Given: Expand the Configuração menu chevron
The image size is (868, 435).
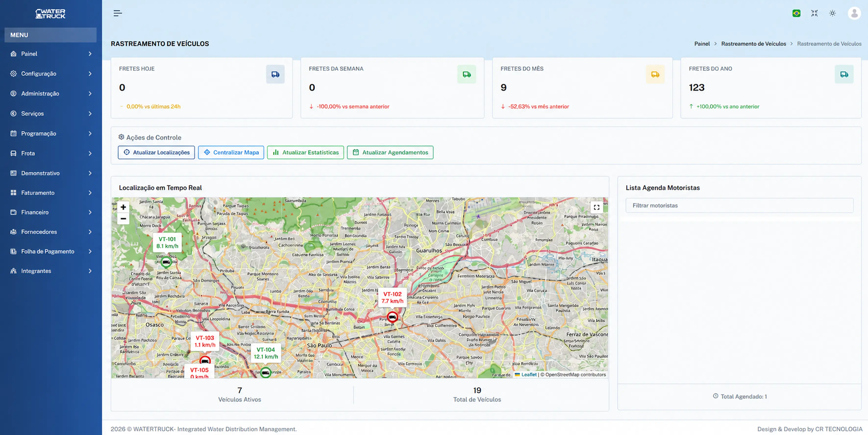Looking at the screenshot, I should pyautogui.click(x=90, y=74).
